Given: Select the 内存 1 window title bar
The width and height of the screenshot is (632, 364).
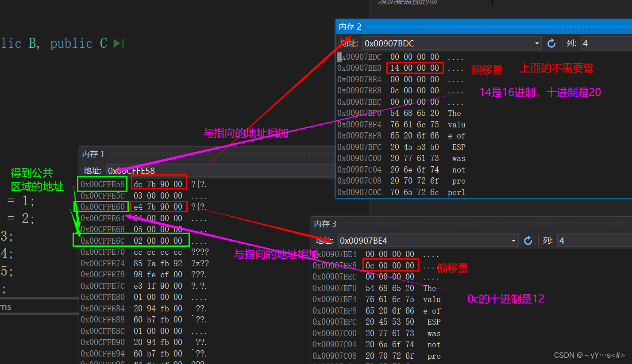Looking at the screenshot, I should click(207, 154).
